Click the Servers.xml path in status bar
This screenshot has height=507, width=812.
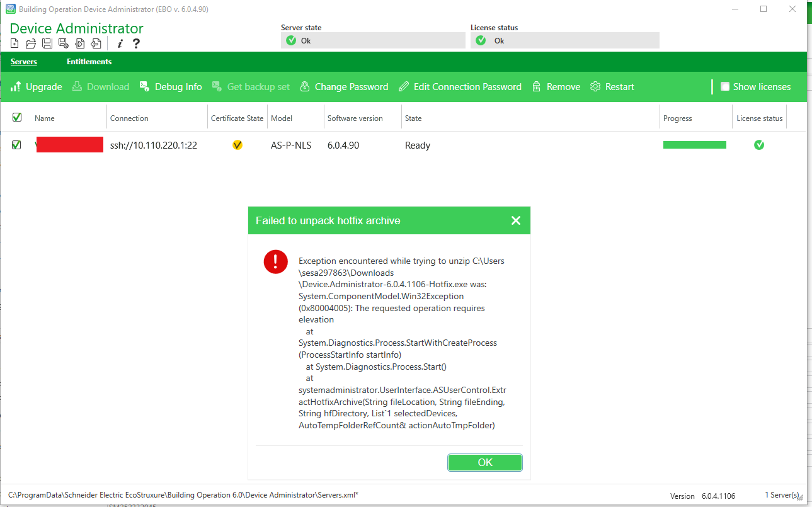(x=183, y=495)
